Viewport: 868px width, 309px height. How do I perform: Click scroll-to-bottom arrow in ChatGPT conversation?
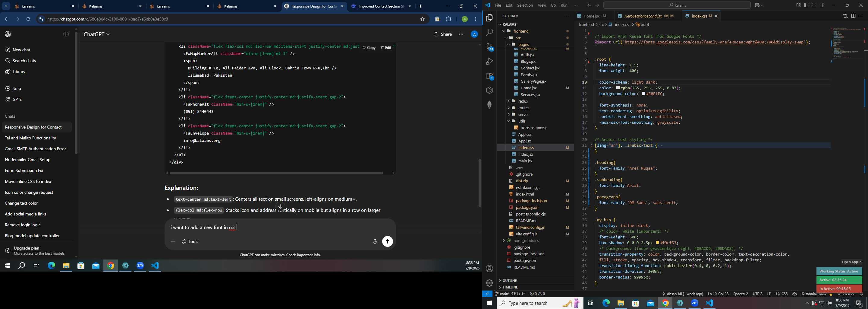tap(280, 207)
